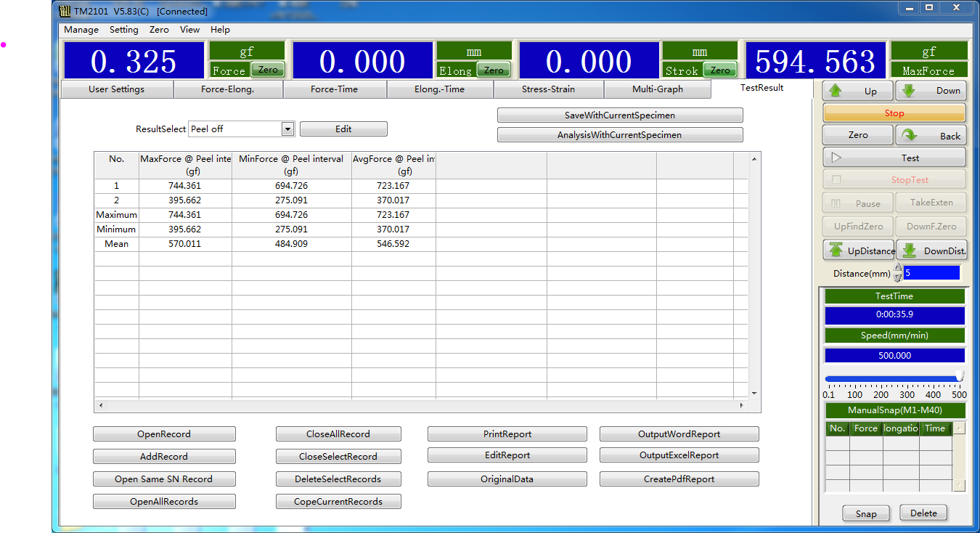Image resolution: width=980 pixels, height=533 pixels.
Task: Click the Distance(mm) input field
Action: (x=931, y=273)
